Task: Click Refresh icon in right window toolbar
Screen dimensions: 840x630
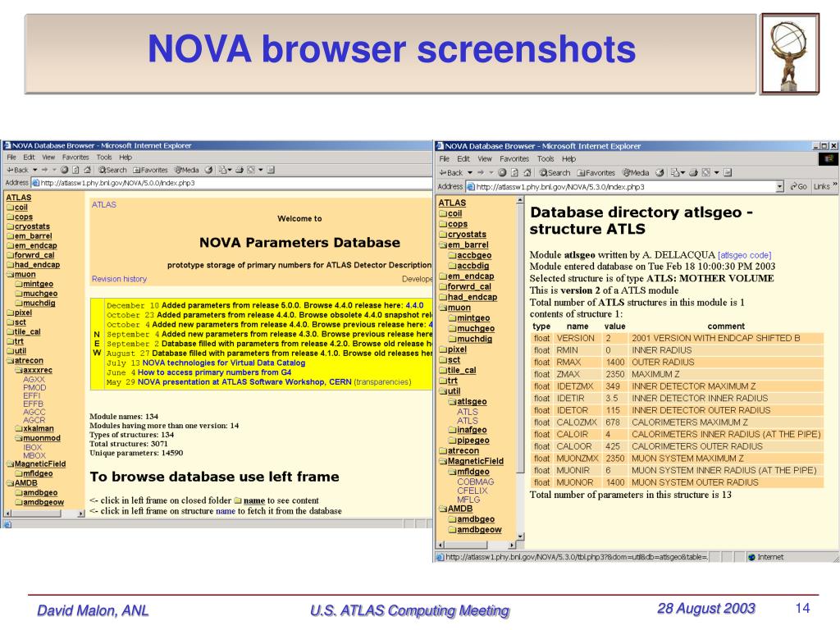Action: [x=515, y=172]
